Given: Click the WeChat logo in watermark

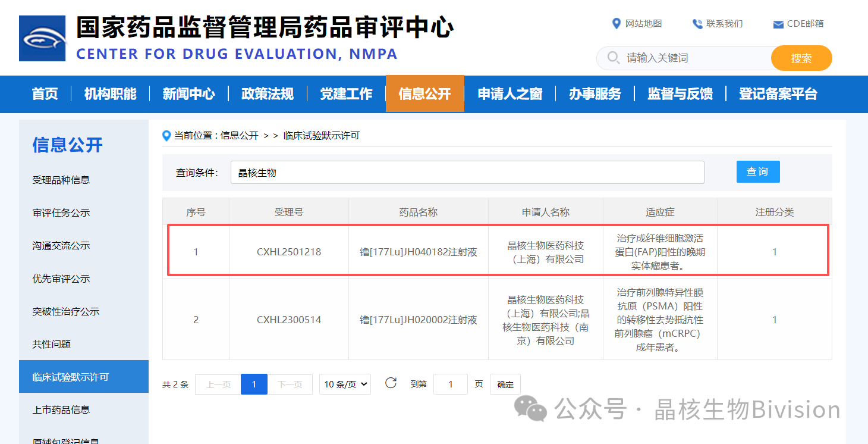Looking at the screenshot, I should [530, 409].
